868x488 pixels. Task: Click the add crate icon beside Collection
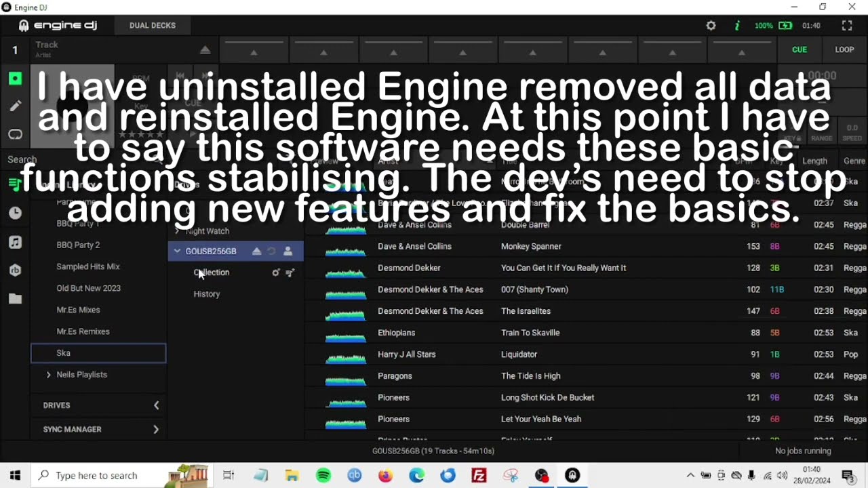[275, 272]
